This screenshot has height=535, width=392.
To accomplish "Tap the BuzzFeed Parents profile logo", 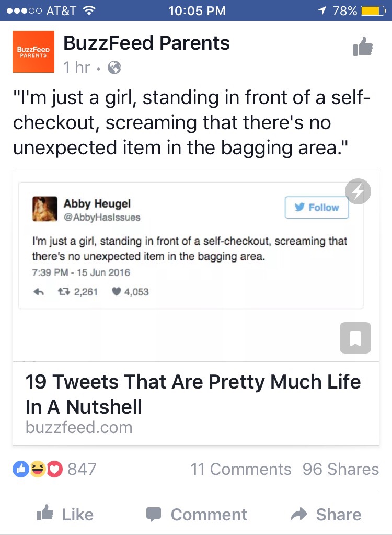I will click(33, 52).
